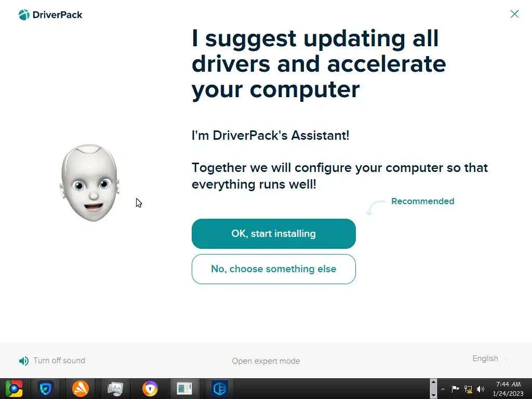Open the English language dropdown

[x=491, y=358]
